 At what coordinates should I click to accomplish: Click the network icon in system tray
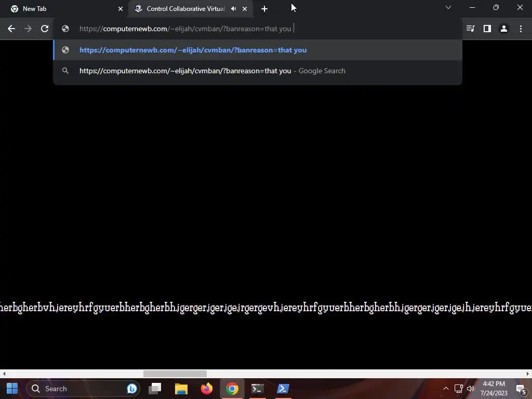pyautogui.click(x=459, y=389)
